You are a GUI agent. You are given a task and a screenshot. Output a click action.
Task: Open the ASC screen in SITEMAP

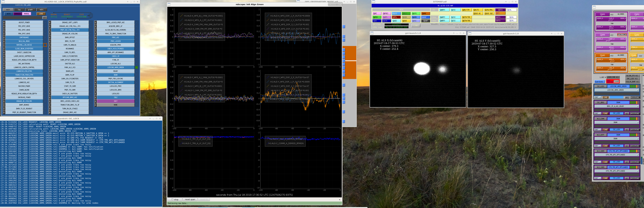tap(416, 21)
